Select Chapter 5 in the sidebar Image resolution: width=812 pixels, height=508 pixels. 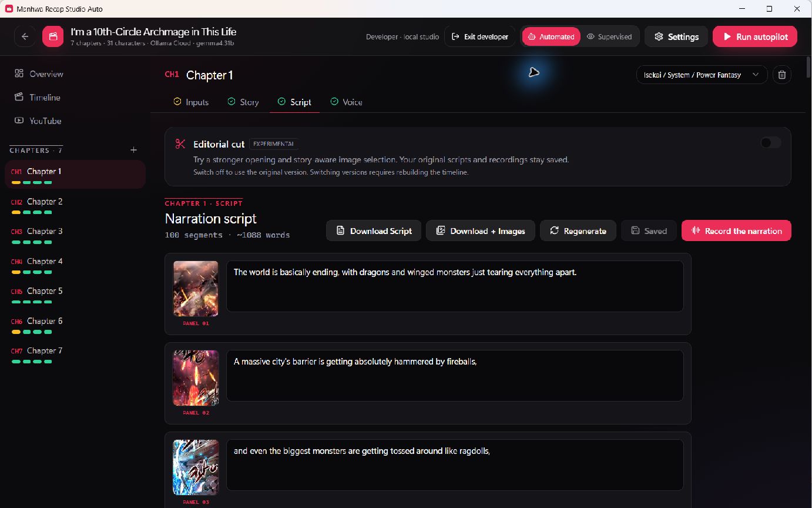[75, 294]
